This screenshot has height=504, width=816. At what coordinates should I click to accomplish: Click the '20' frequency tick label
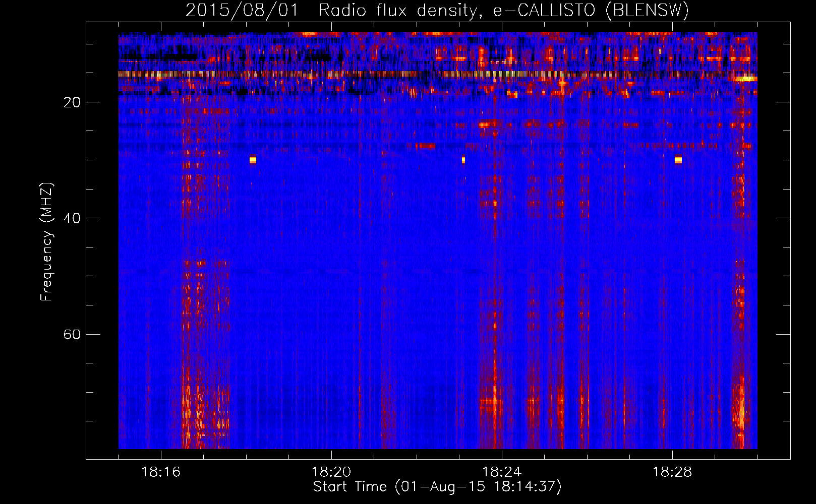coord(72,102)
